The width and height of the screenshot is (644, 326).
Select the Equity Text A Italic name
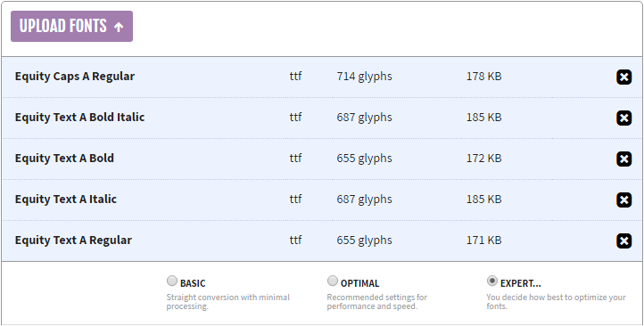pos(66,200)
